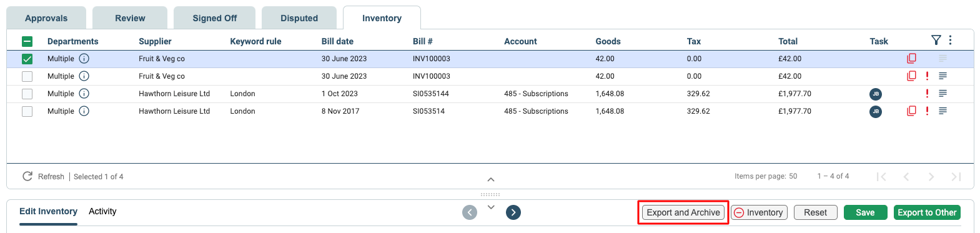Click the info icon beside the first Multiple entry
980x233 pixels.
(84, 59)
